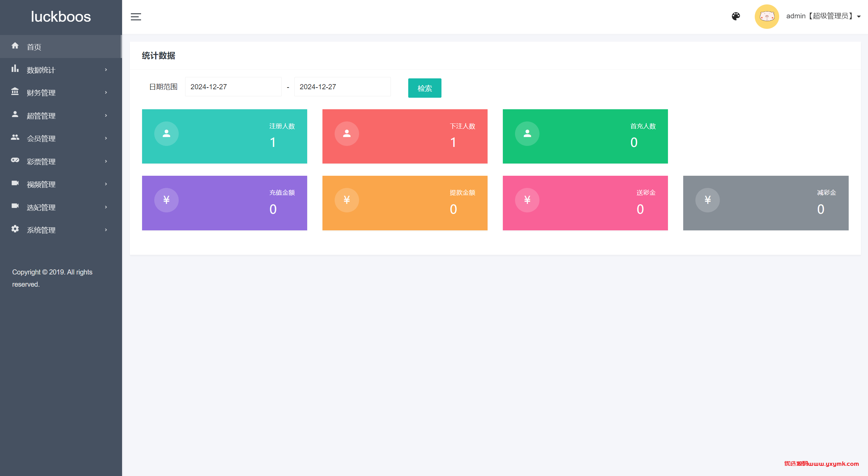Expand the 视频管理 chevron arrow
The image size is (868, 476).
(106, 184)
